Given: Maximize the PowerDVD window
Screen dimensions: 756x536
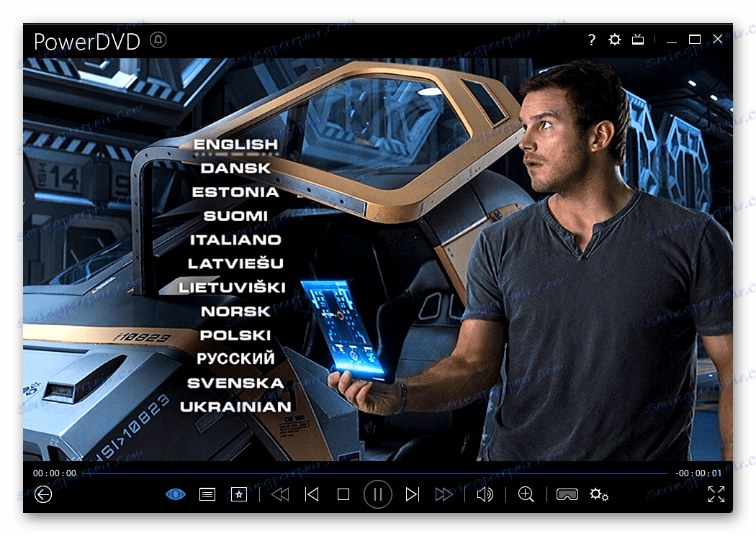Looking at the screenshot, I should click(695, 40).
